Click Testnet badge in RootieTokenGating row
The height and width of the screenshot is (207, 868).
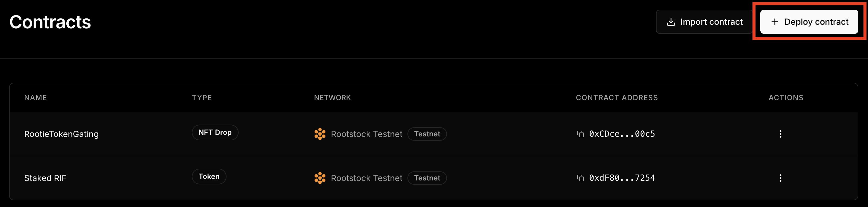click(427, 134)
